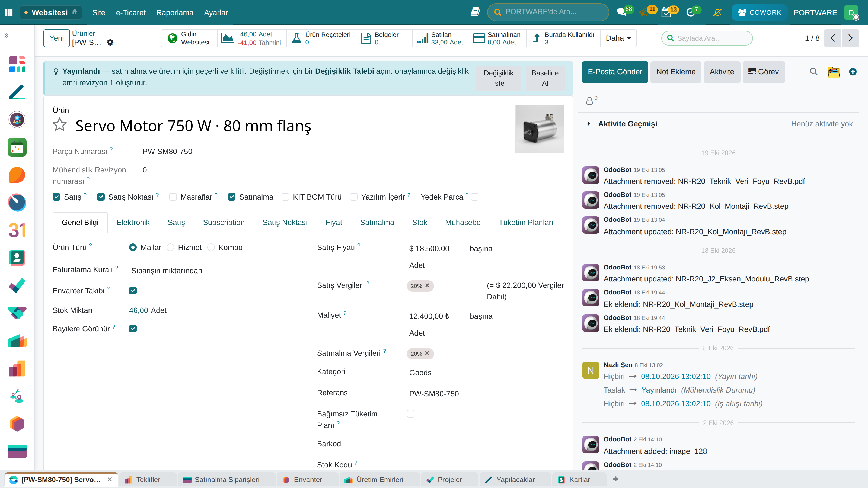The width and height of the screenshot is (868, 488).
Task: Open the Kategori Goods dropdown field
Action: 486,373
